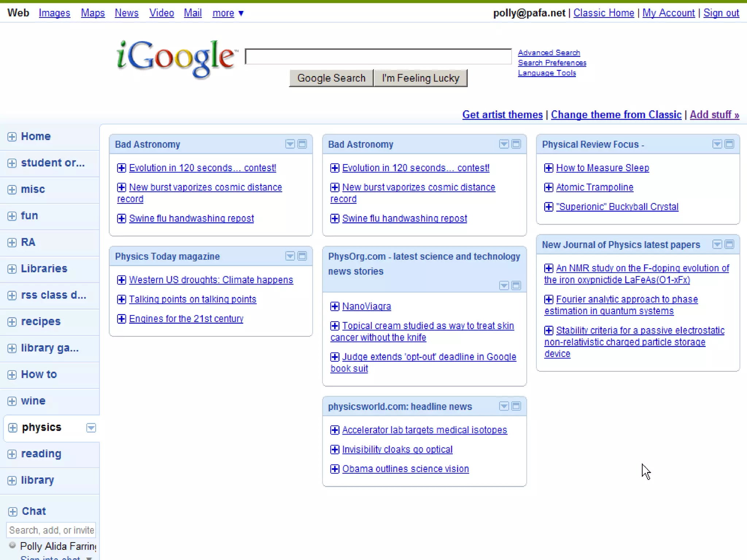The image size is (747, 560).
Task: Toggle plus icon next to Chat
Action: 12,512
